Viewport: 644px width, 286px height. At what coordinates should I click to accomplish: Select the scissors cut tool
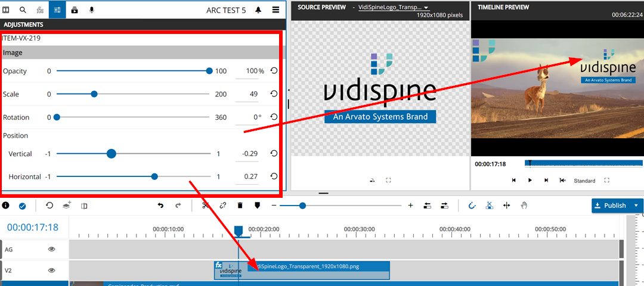pos(205,206)
